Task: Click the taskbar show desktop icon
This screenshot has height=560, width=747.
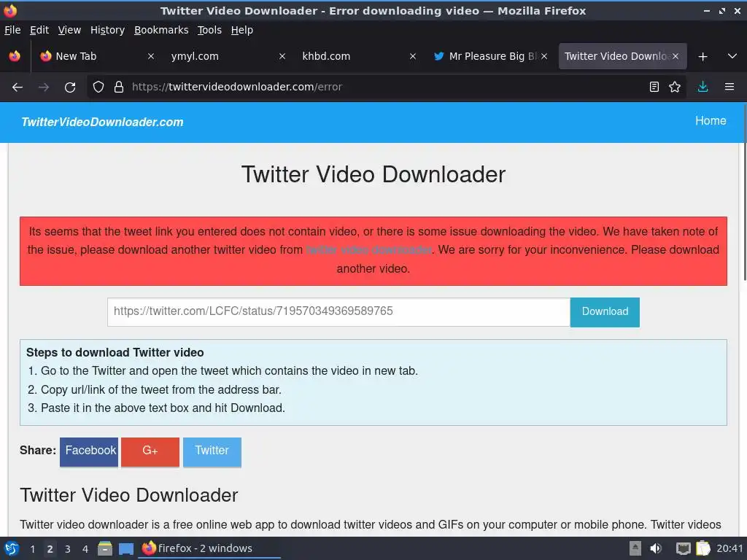Action: pyautogui.click(x=125, y=548)
